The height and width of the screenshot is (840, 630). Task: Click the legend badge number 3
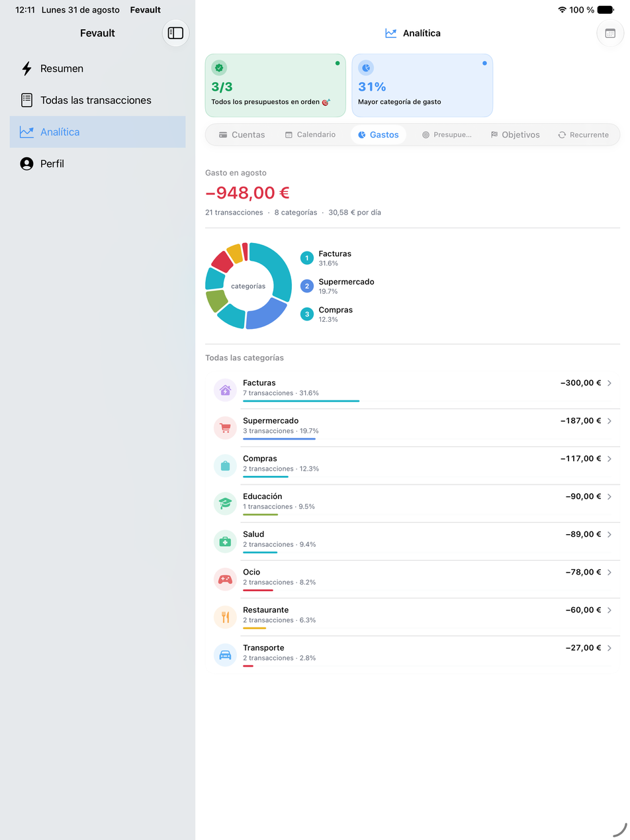tap(306, 314)
